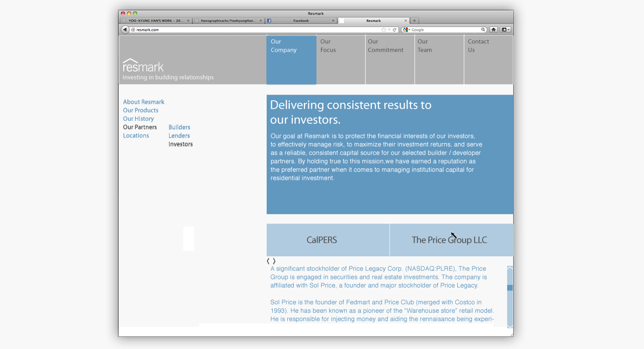Viewport: 644px width, 349px height.
Task: Click the previous partner left chevron
Action: (268, 261)
